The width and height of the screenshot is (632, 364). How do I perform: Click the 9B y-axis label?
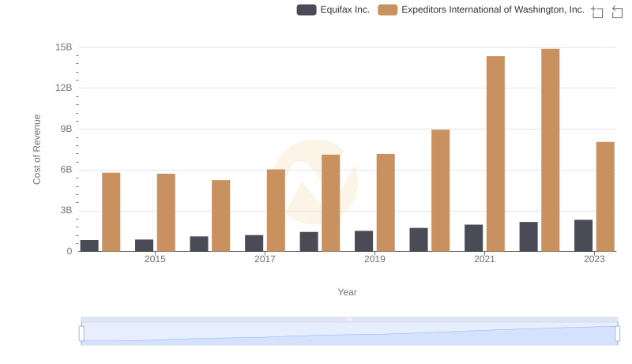[66, 129]
